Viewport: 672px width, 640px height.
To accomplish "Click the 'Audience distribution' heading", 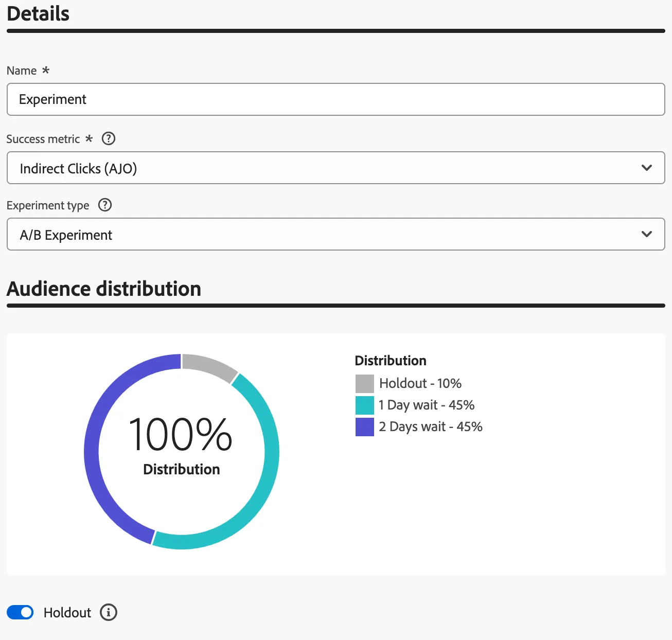I will coord(104,289).
